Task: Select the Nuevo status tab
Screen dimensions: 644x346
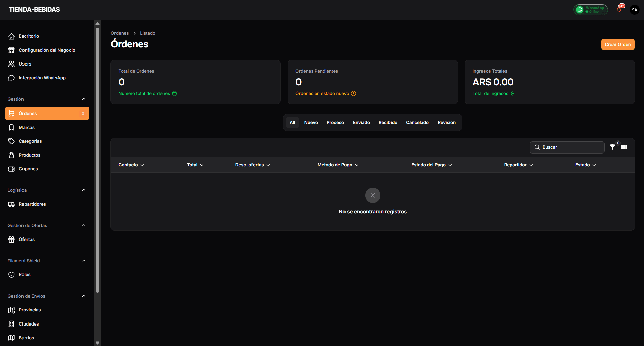Action: tap(311, 123)
